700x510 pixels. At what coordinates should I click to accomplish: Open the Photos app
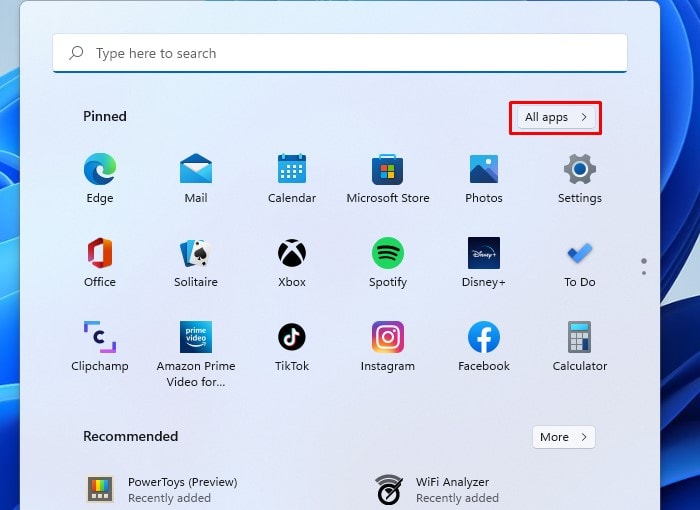(x=483, y=178)
